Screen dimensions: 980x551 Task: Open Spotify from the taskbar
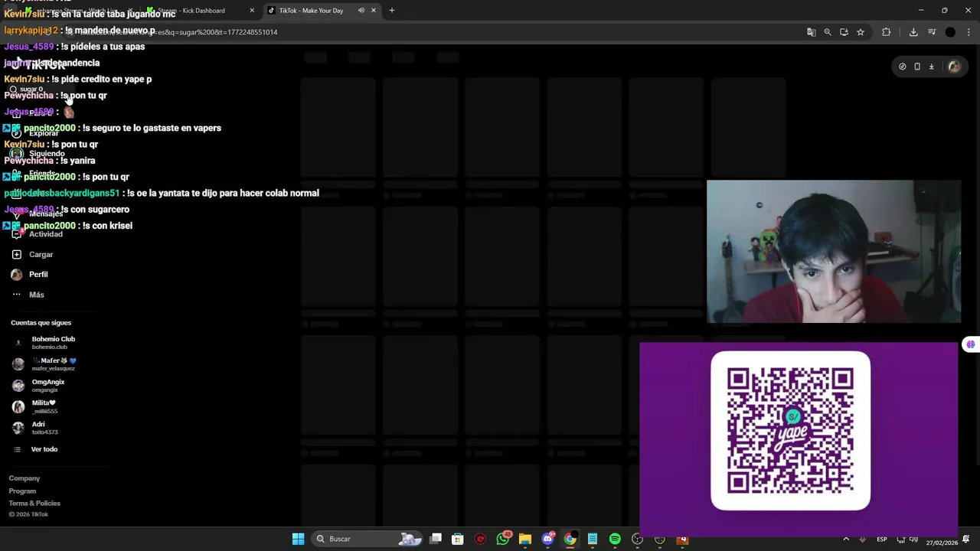[615, 539]
